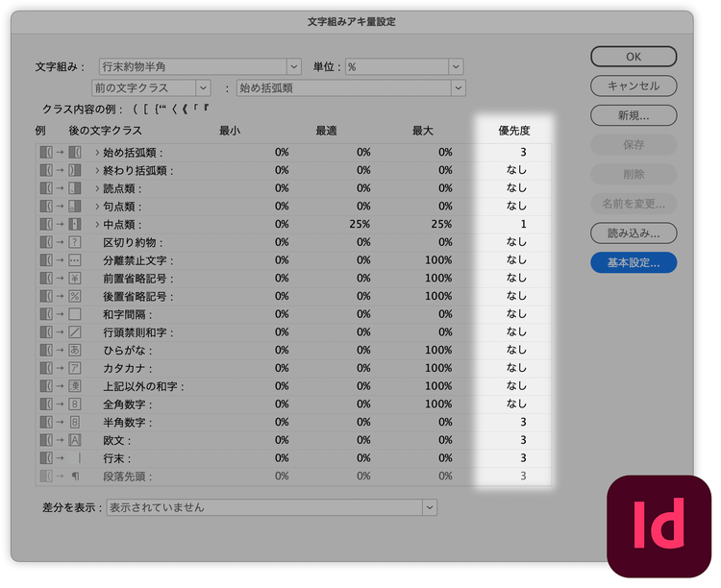Click the 削除 button
The image size is (721, 588).
click(634, 174)
